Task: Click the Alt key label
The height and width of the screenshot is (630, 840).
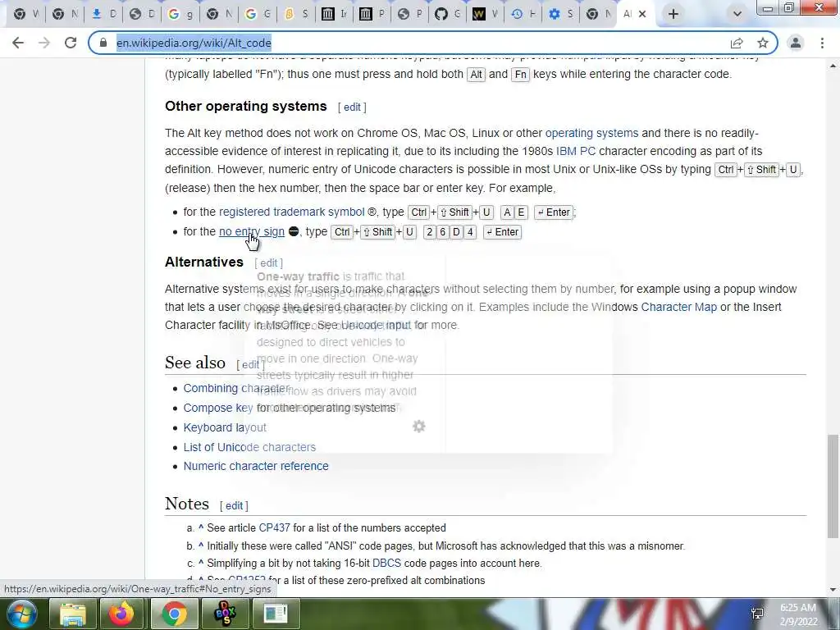Action: click(477, 75)
